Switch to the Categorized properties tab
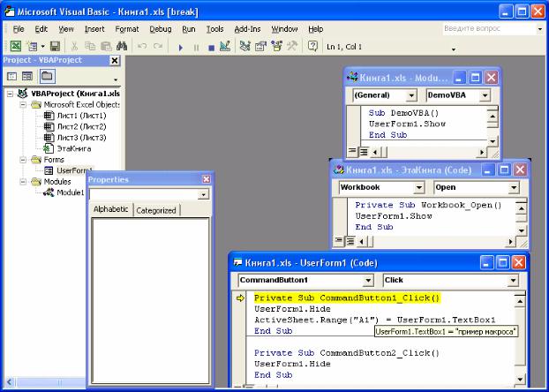Screen dimensions: 549x392 coord(156,210)
